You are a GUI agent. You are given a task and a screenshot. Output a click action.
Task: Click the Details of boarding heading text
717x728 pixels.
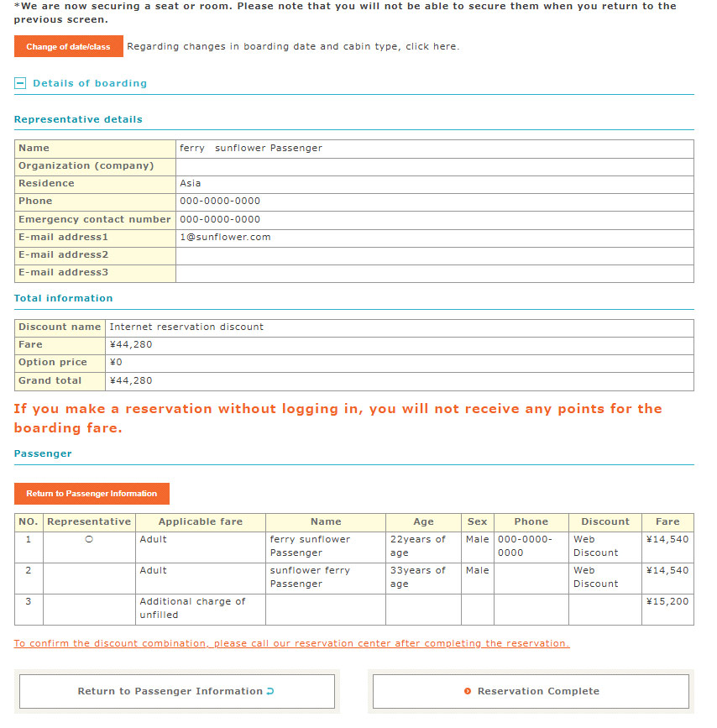click(x=90, y=83)
